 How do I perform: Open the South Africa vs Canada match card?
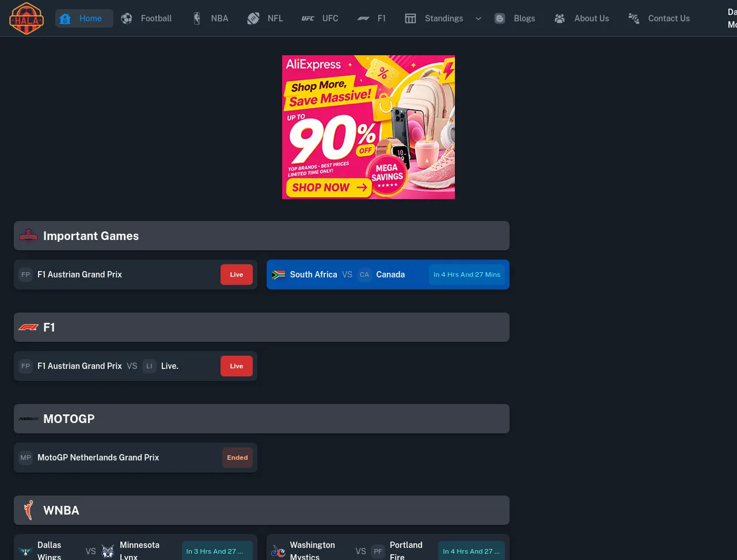pos(388,275)
